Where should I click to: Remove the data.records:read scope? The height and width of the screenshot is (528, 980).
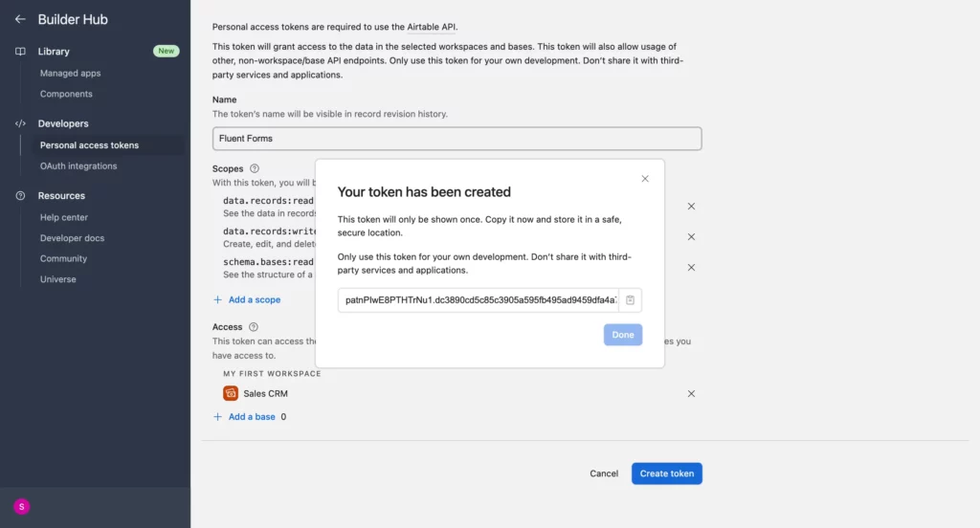pos(691,207)
